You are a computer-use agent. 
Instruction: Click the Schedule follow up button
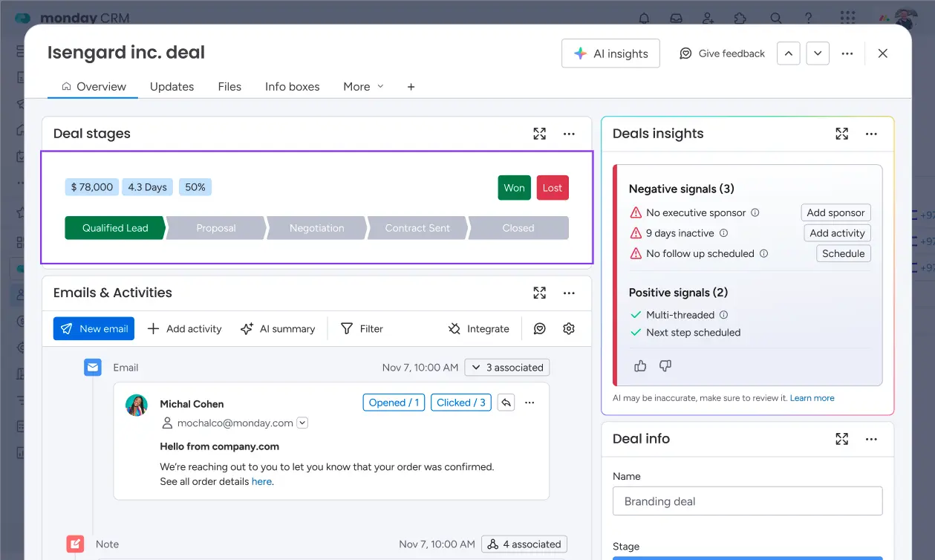point(843,253)
